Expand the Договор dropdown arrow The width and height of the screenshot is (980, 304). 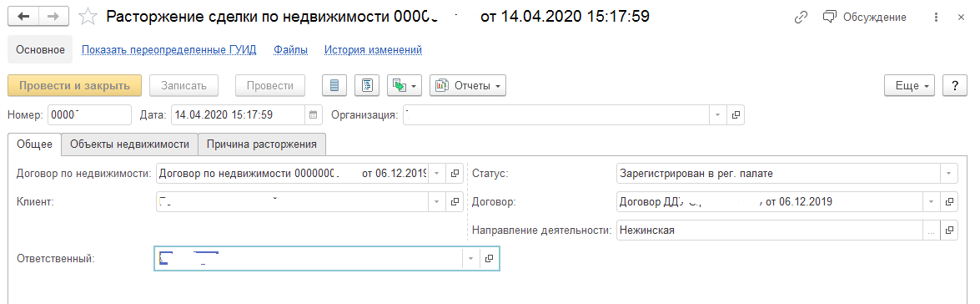click(x=932, y=201)
